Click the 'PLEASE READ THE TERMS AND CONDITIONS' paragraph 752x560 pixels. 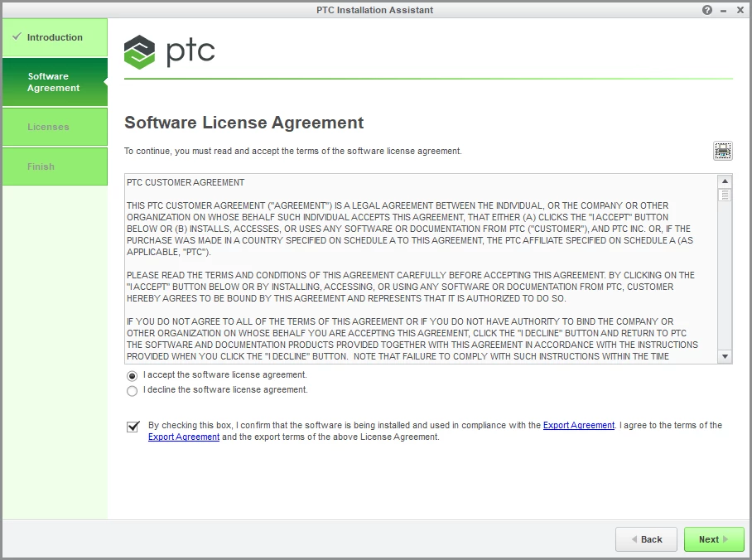(x=411, y=287)
